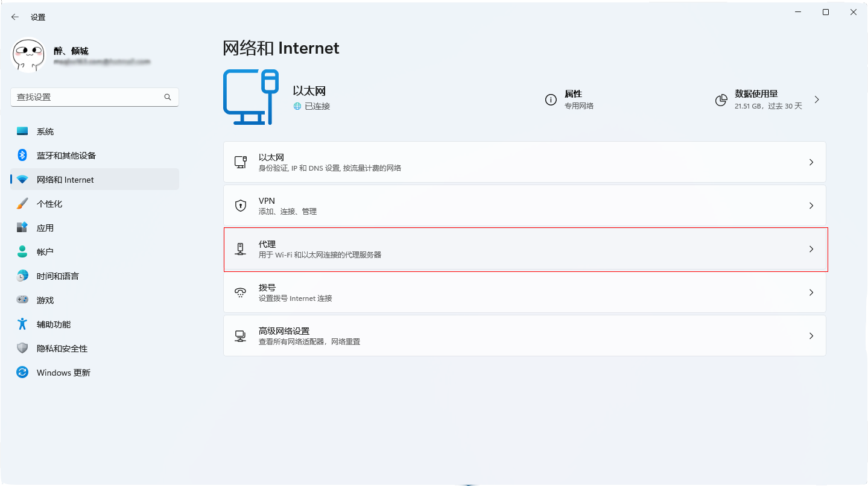Open 属性 专用网络 link
This screenshot has height=486, width=868.
pyautogui.click(x=570, y=99)
